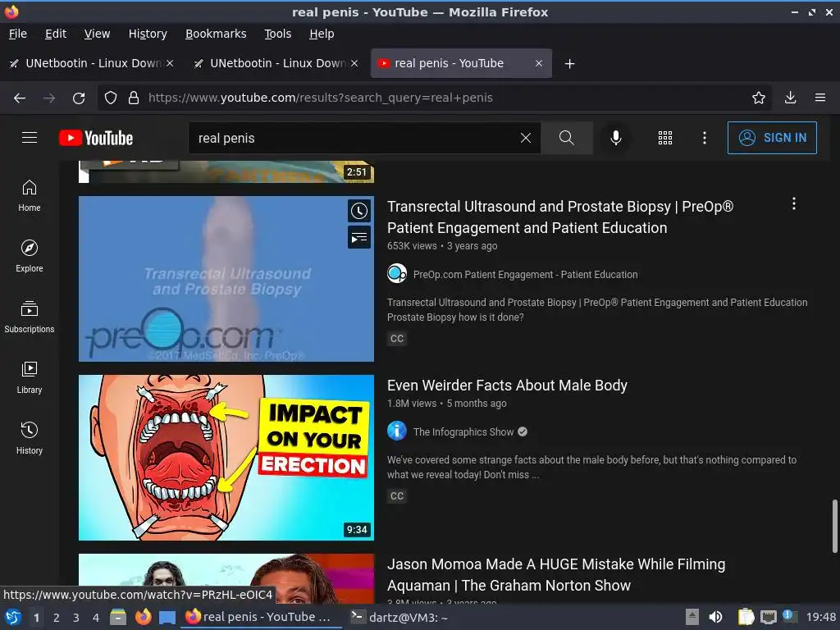840x630 pixels.
Task: Click the Prostate Biopsy video thumbnail
Action: [x=226, y=279]
